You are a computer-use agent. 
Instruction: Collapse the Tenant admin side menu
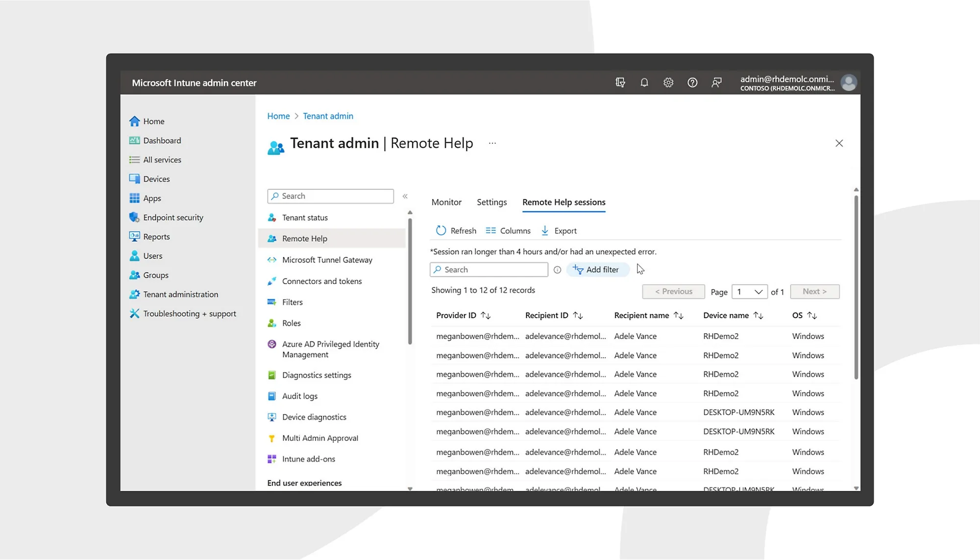[x=405, y=196]
